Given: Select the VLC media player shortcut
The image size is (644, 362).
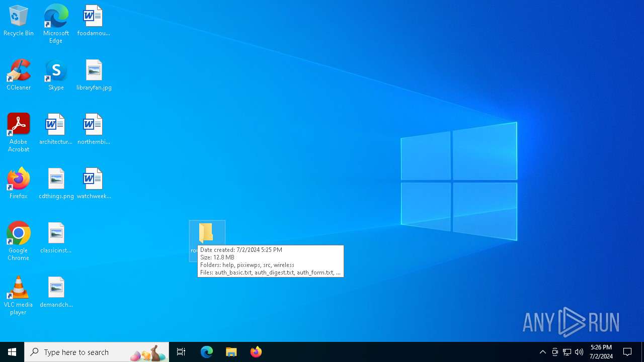Looking at the screenshot, I should [19, 295].
